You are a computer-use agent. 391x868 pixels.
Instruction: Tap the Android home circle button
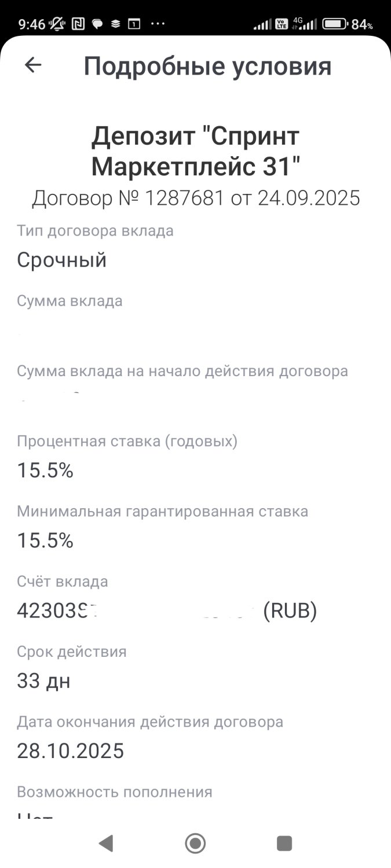pyautogui.click(x=195, y=843)
